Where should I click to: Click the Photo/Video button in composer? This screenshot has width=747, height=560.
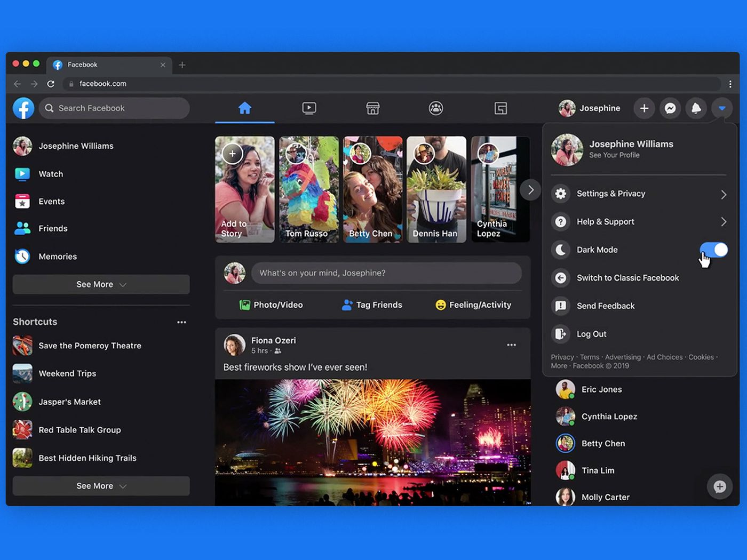pos(271,305)
